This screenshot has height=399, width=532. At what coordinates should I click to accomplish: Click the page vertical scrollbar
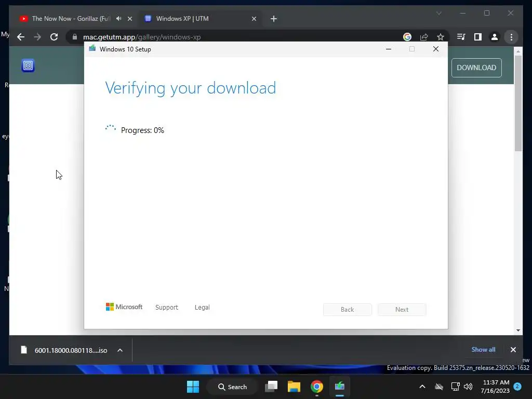point(518,103)
